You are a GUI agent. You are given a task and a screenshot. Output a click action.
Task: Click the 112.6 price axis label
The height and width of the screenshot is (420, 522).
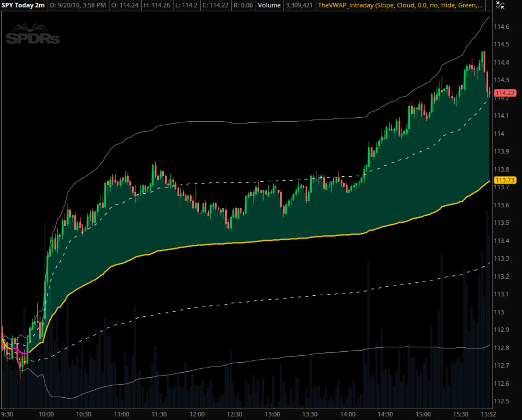pos(502,384)
